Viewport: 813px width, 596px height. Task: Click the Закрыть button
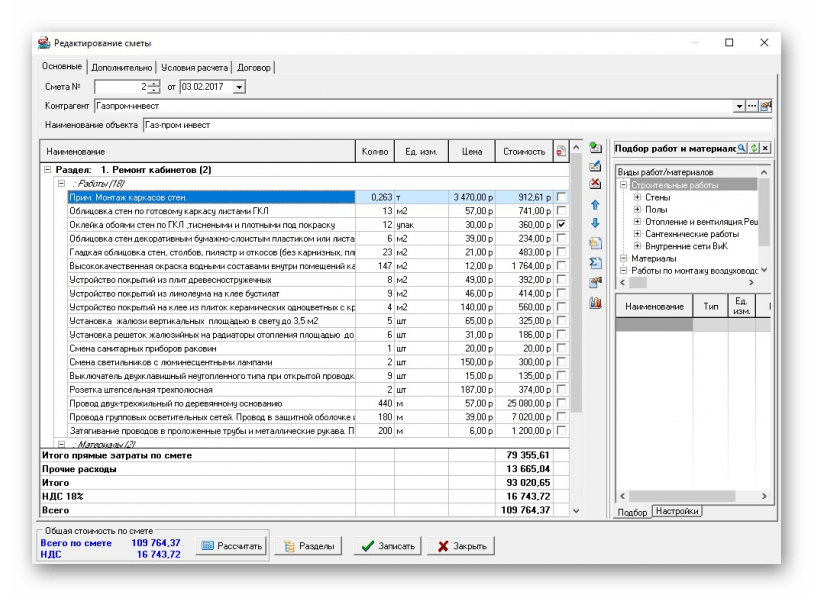tap(461, 546)
